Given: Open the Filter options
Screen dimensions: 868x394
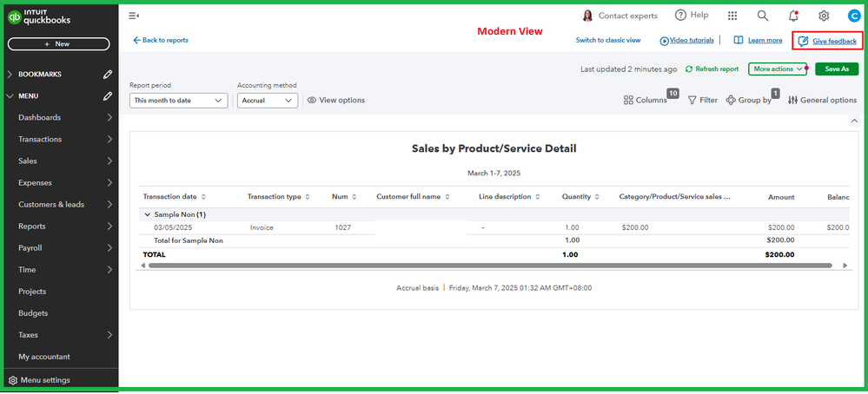Looking at the screenshot, I should (x=703, y=100).
